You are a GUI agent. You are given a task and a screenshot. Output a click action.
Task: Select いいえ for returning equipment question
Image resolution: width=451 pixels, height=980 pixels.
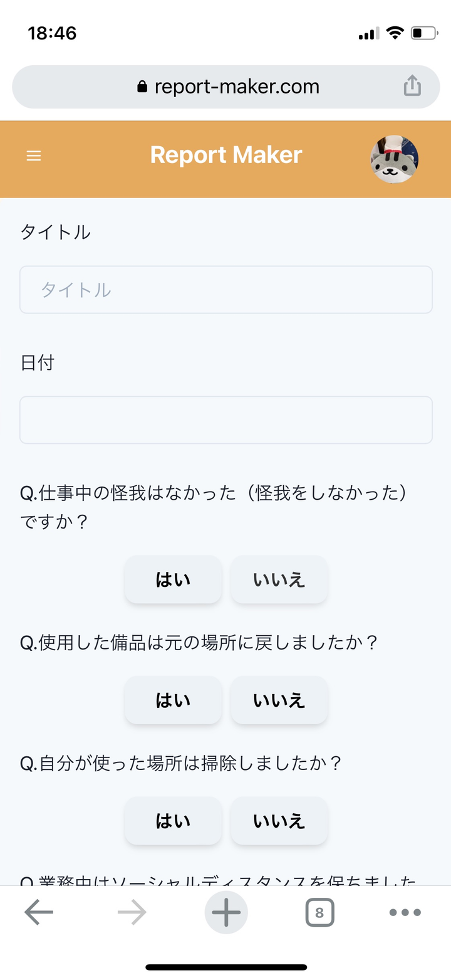pos(279,700)
